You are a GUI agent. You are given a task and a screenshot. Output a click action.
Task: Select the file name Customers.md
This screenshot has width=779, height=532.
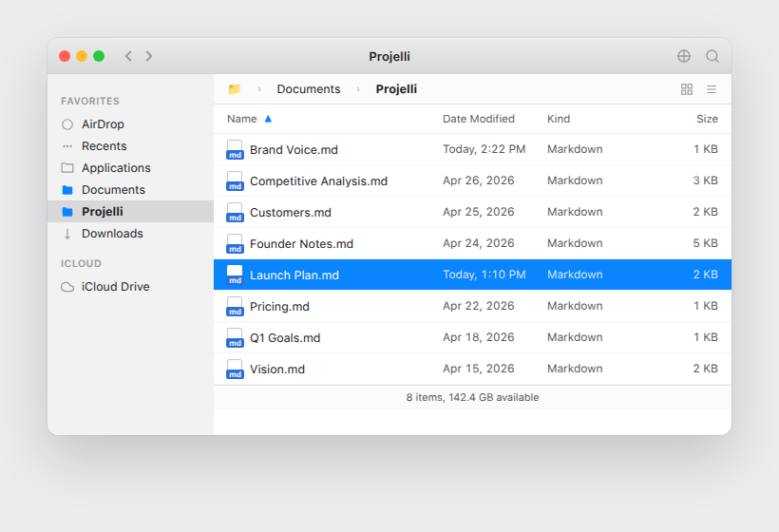[x=291, y=212]
